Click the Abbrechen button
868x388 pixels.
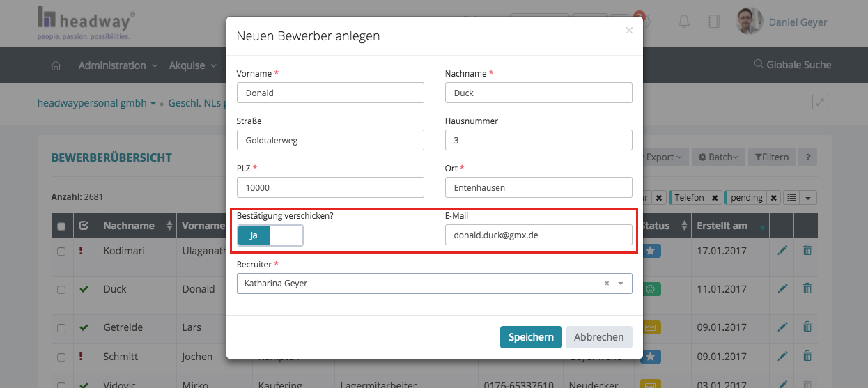[598, 337]
